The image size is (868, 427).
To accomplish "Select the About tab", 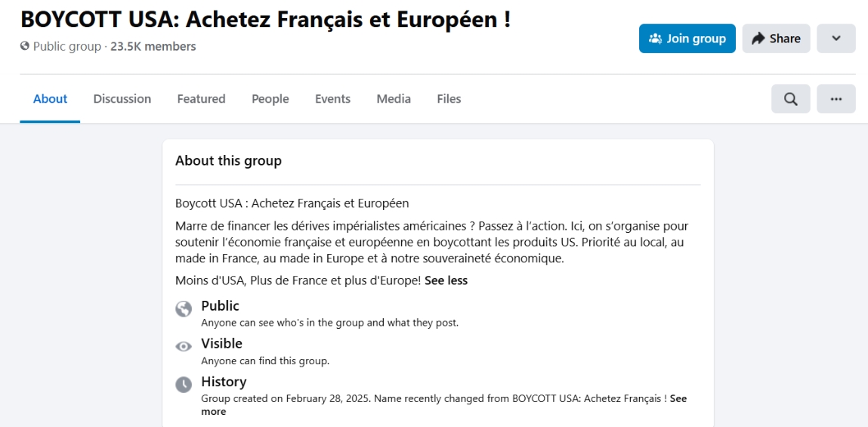I will pos(51,99).
